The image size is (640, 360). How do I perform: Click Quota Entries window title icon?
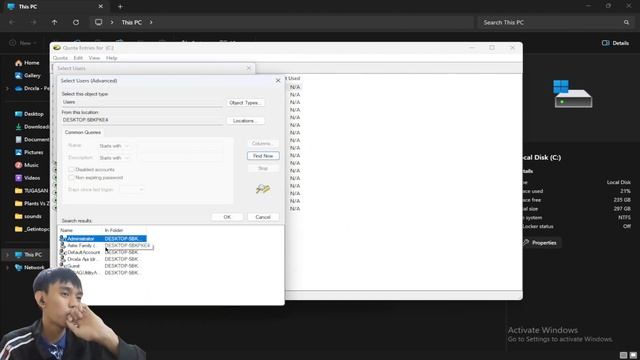[x=57, y=48]
